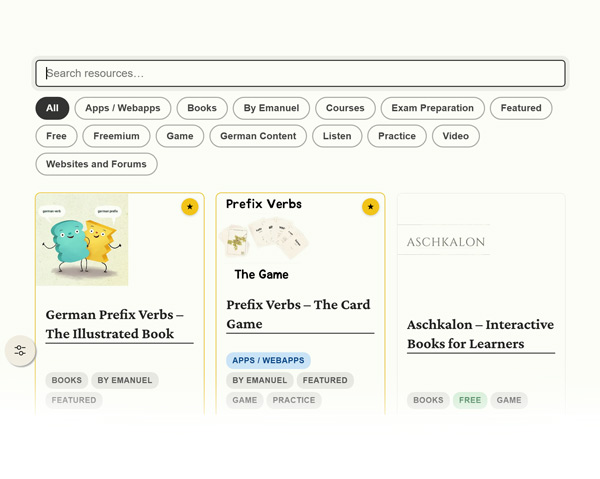Open the Aschkalon logo image
The image size is (600, 479).
click(444, 240)
